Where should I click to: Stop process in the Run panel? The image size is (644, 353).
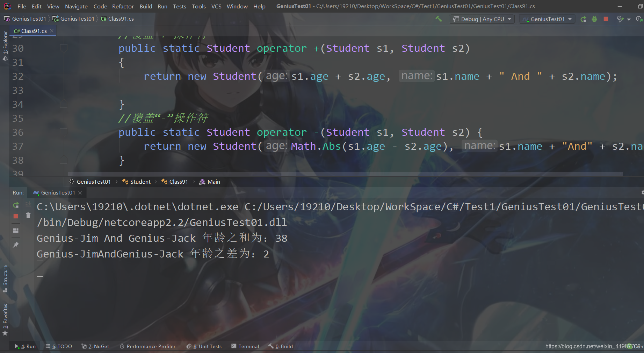coord(16,216)
